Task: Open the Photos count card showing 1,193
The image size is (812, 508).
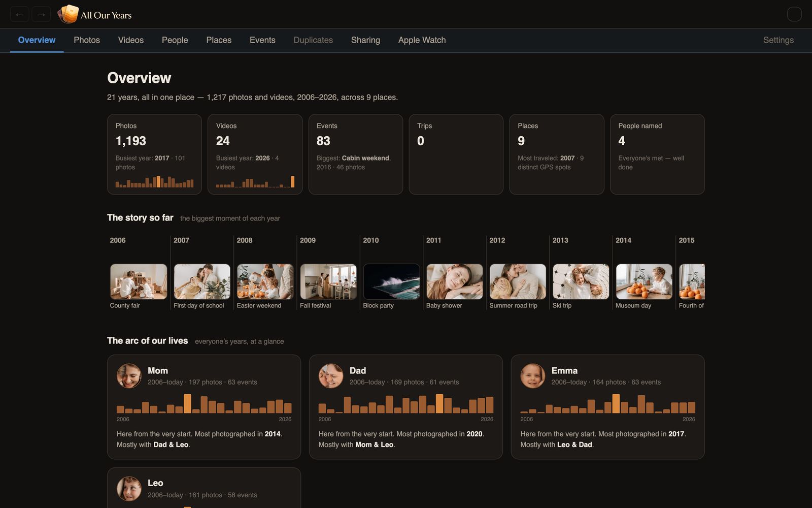Action: [x=154, y=154]
